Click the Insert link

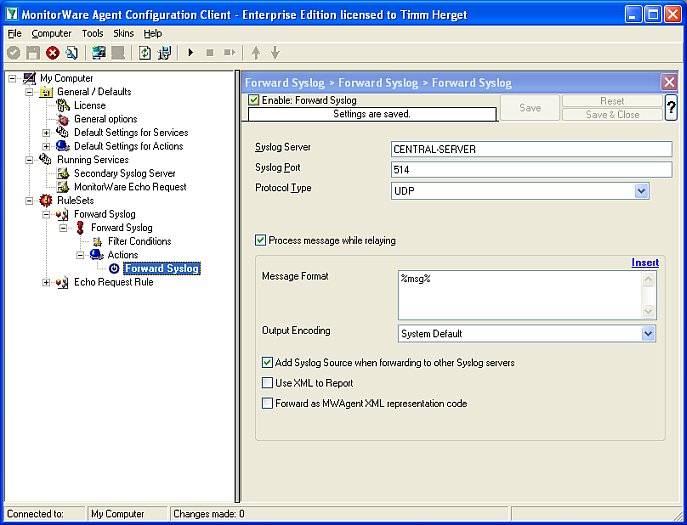tap(645, 262)
